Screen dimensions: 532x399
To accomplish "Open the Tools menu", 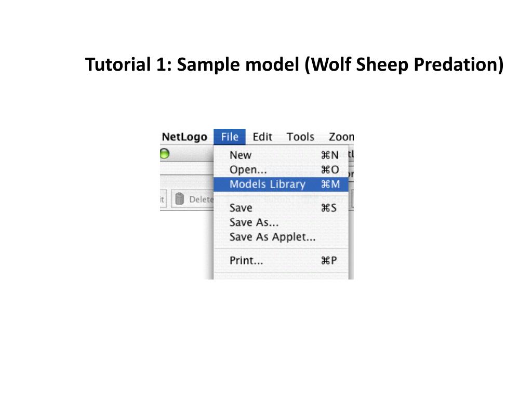I will pyautogui.click(x=300, y=137).
